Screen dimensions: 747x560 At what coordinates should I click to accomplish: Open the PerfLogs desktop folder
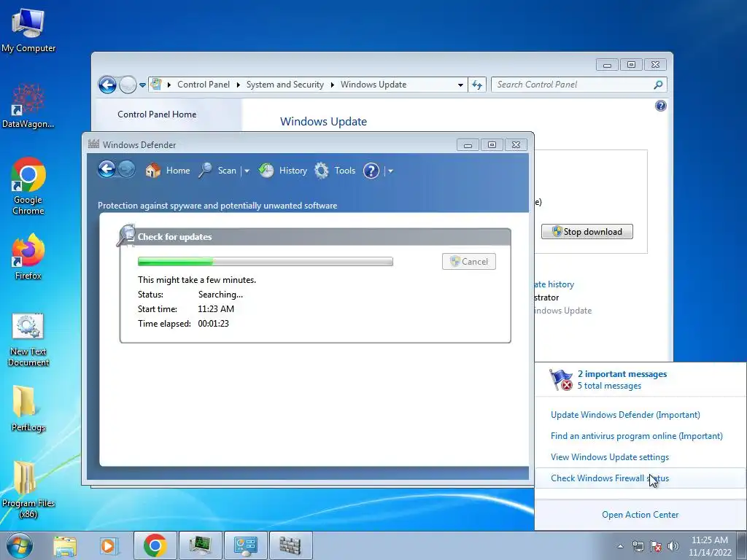pyautogui.click(x=28, y=408)
